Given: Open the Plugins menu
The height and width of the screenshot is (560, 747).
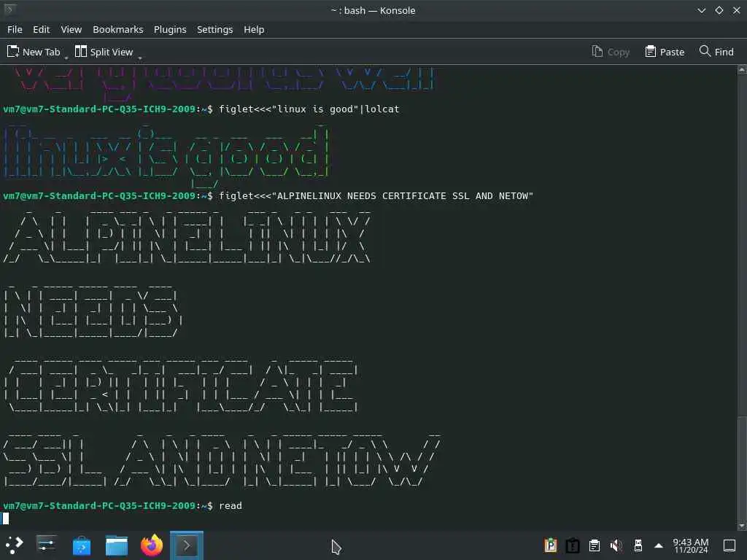Looking at the screenshot, I should pyautogui.click(x=169, y=29).
